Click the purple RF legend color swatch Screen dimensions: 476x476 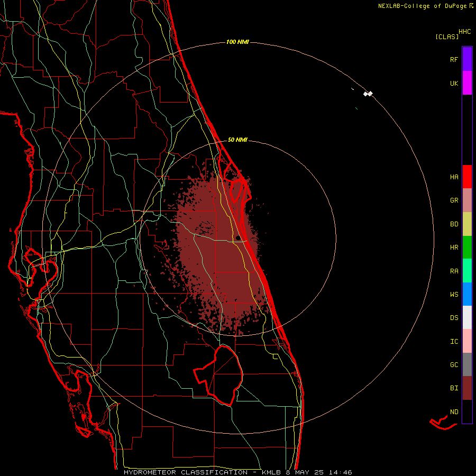pyautogui.click(x=467, y=59)
